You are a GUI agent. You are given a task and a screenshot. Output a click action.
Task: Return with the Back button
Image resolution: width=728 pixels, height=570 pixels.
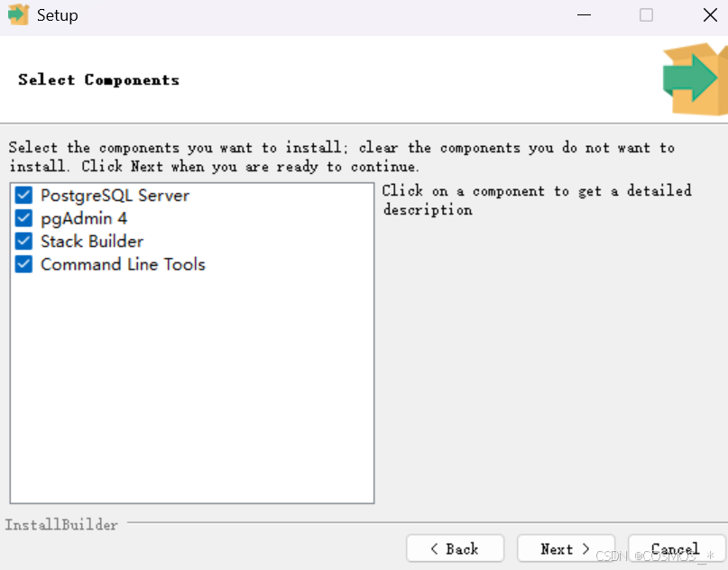(455, 548)
